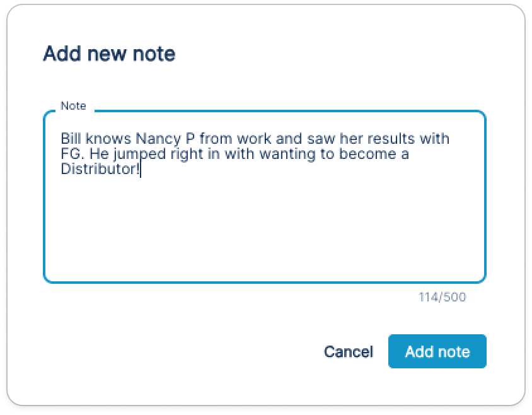Viewport: 532px width, 415px height.
Task: Click the 'Note' field label
Action: pos(73,106)
